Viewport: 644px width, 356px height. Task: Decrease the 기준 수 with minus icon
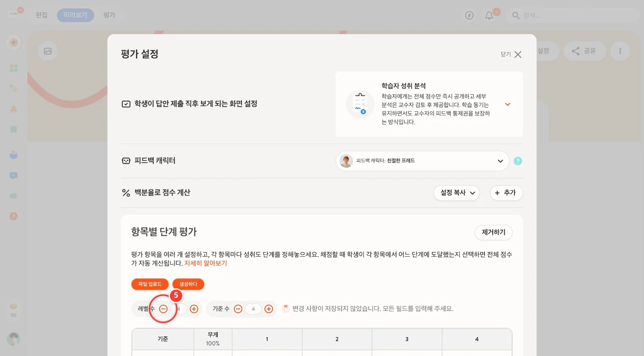(238, 309)
